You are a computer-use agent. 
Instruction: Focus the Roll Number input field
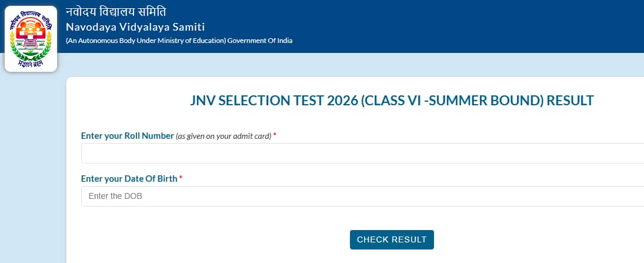click(362, 154)
